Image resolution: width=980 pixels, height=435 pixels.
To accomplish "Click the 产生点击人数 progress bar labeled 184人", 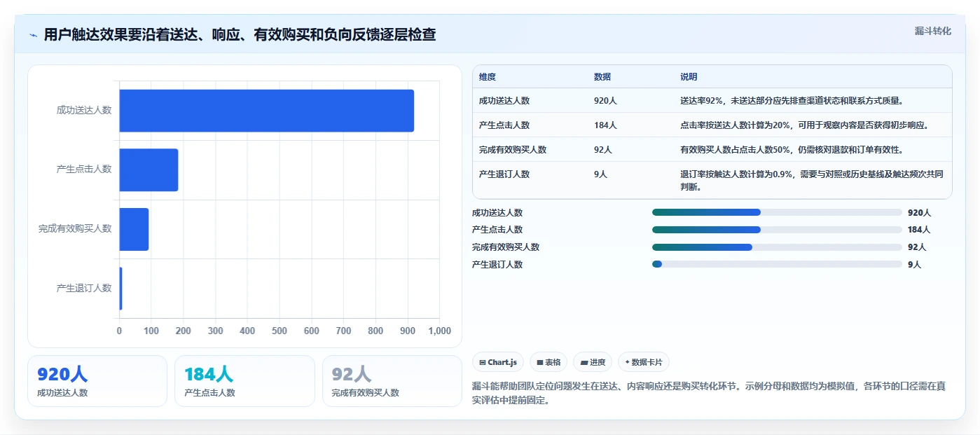I will [x=777, y=230].
